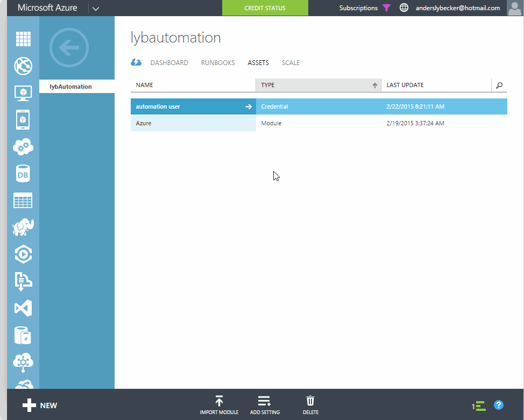Open Cloud Services gear-cloud icon

click(23, 147)
